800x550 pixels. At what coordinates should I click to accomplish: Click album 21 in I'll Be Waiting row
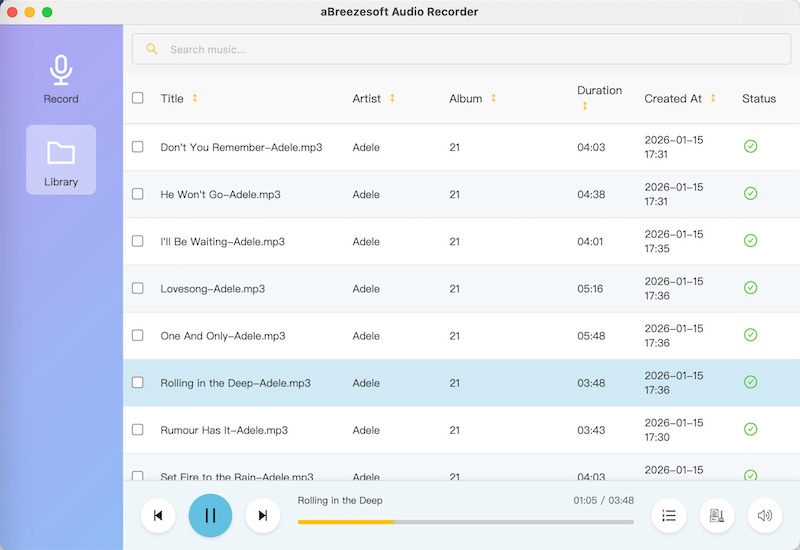pyautogui.click(x=455, y=241)
